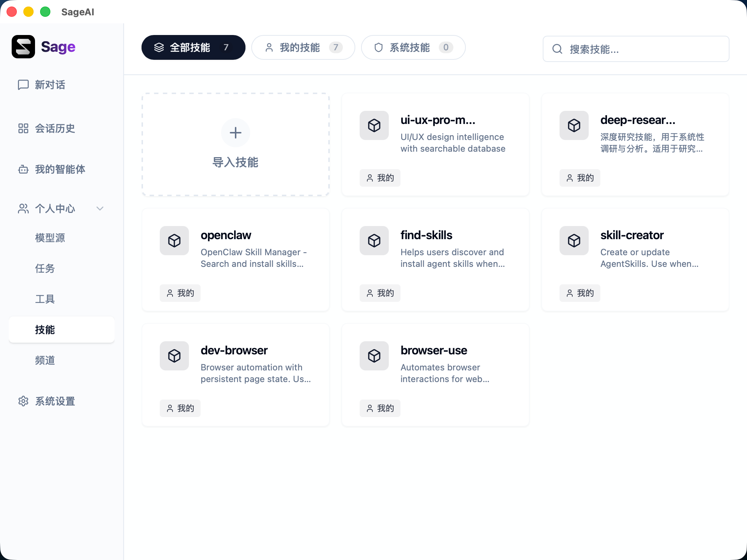Viewport: 747px width, 560px height.
Task: Click the browser-use skill cube icon
Action: pos(374,356)
